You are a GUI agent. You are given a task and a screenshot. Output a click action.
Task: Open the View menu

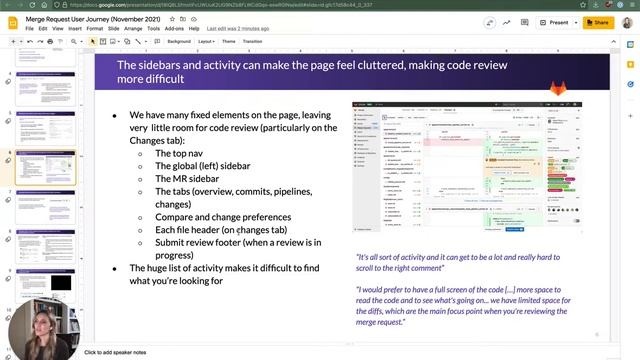(x=58, y=29)
